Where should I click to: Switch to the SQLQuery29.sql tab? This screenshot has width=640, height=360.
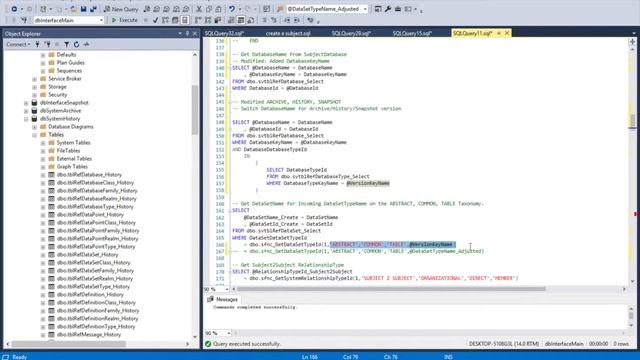[x=351, y=33]
